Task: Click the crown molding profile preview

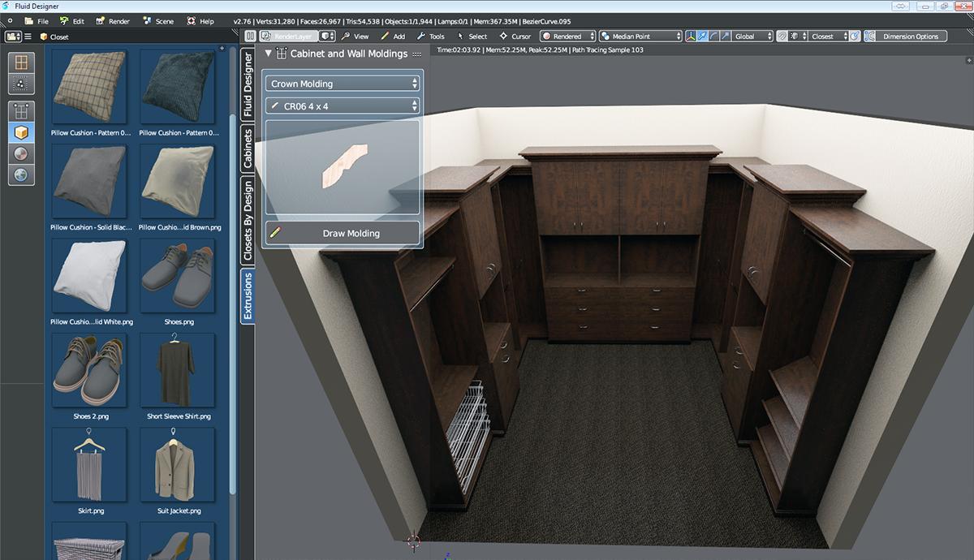Action: click(x=343, y=168)
